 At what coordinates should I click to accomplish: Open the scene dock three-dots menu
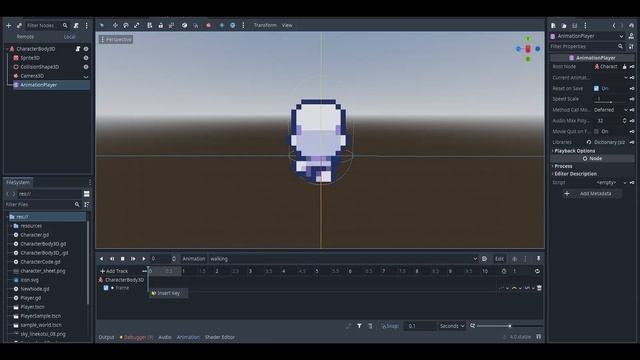pos(87,25)
